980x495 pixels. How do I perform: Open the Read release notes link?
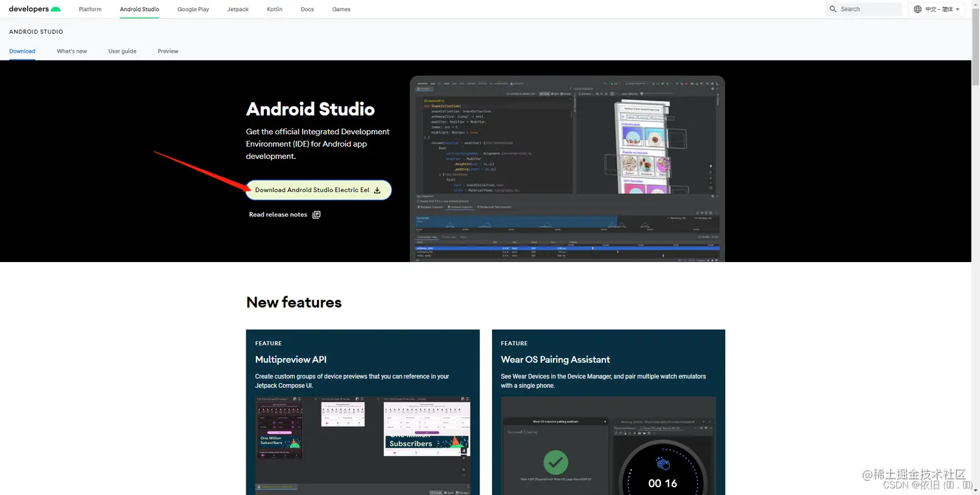(277, 214)
